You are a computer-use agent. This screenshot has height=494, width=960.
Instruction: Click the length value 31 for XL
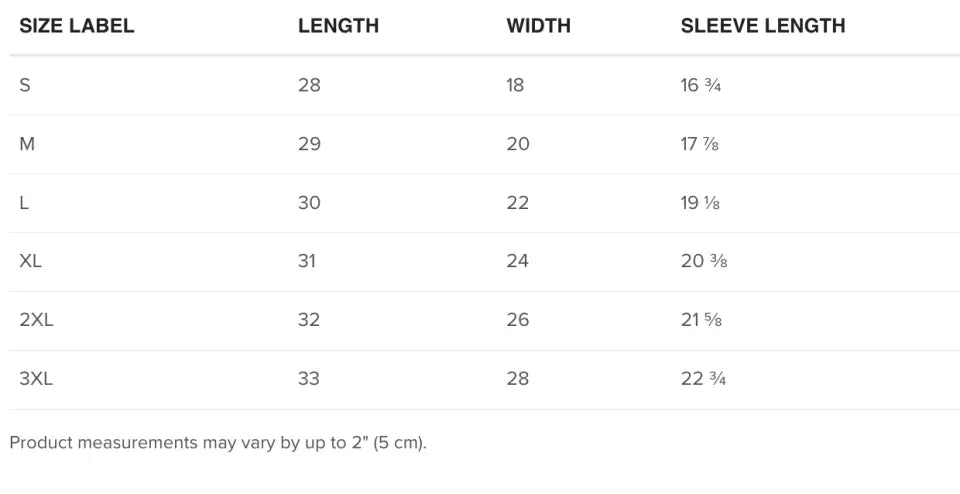(x=307, y=262)
